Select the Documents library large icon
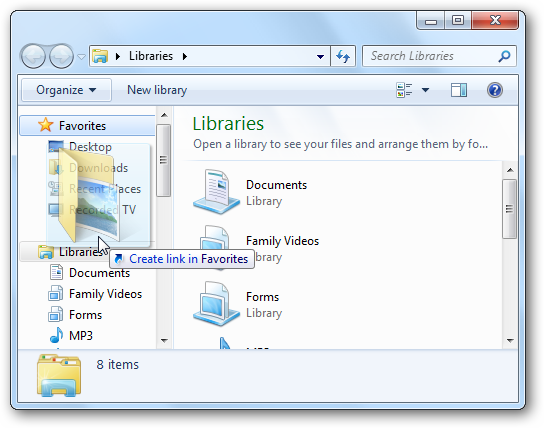The height and width of the screenshot is (428, 544). (216, 192)
